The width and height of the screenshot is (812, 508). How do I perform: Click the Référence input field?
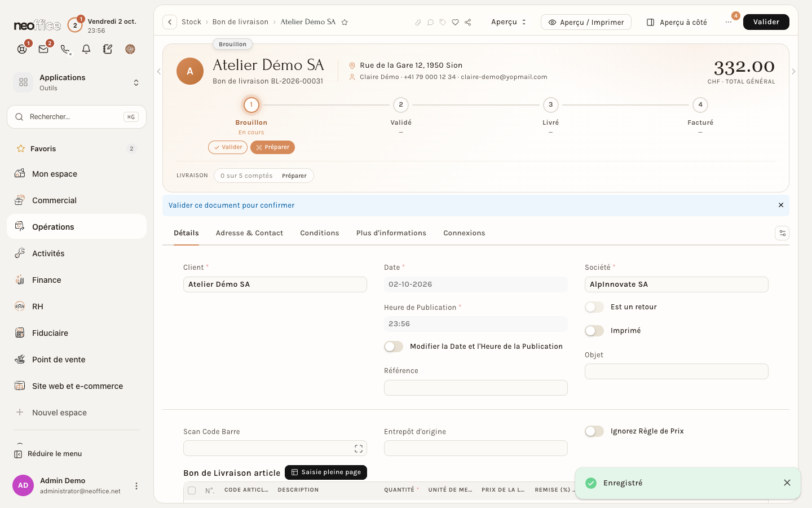(x=475, y=388)
